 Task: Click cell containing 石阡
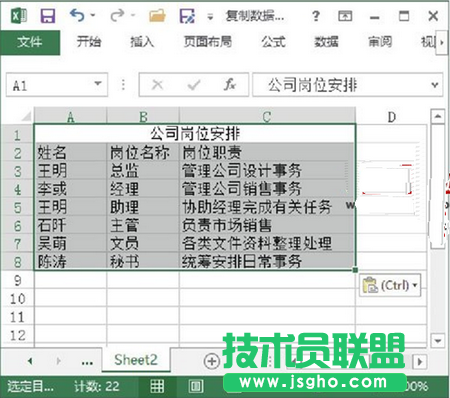(70, 225)
